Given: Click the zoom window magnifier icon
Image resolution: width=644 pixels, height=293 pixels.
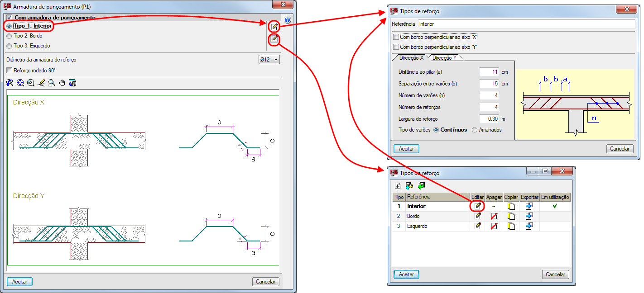Looking at the screenshot, I should 52,83.
